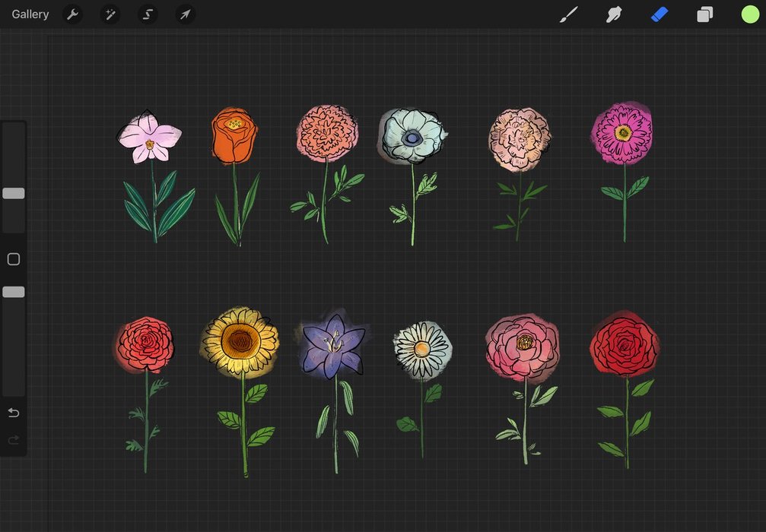This screenshot has height=532, width=766.
Task: Activate the Transform arrow tool
Action: [185, 14]
